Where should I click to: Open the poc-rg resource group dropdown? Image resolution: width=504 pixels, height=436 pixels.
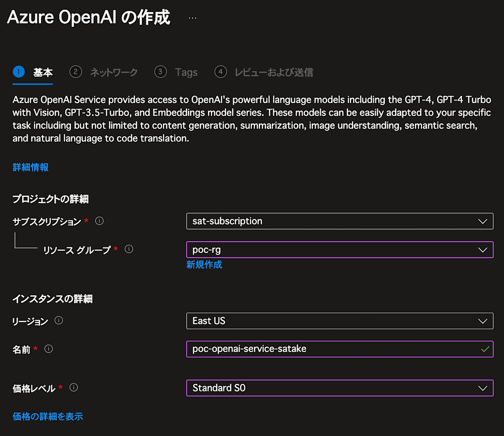pyautogui.click(x=340, y=250)
